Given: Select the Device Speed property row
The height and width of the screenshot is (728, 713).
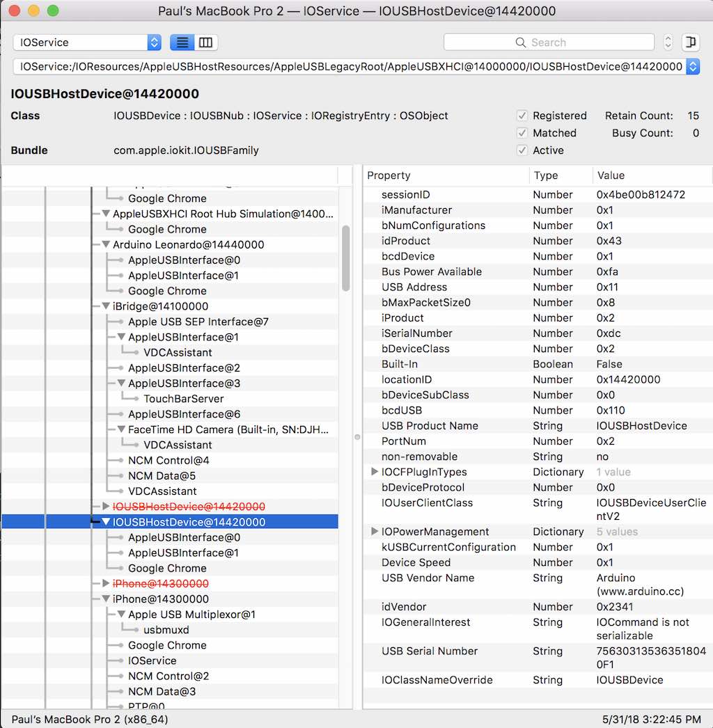Looking at the screenshot, I should (538, 562).
